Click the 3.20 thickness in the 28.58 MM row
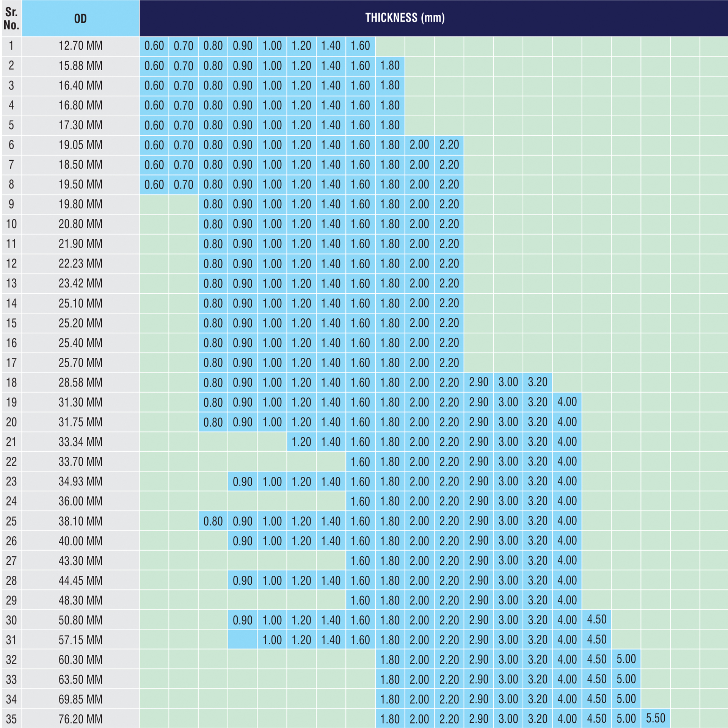The height and width of the screenshot is (728, 728). pyautogui.click(x=538, y=382)
